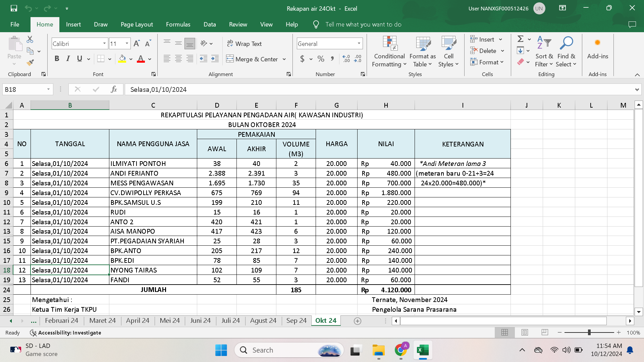This screenshot has height=362, width=644.
Task: Apply yellow fill color to cell
Action: pos(122,59)
